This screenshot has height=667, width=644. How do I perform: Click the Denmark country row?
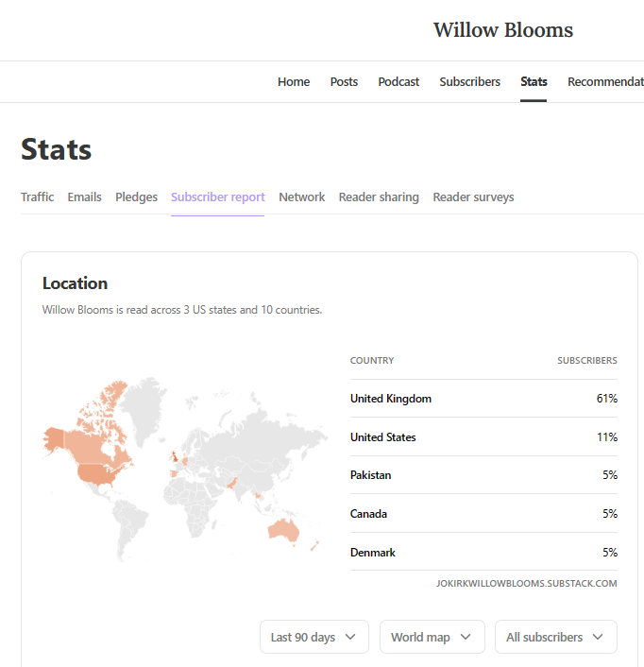(x=483, y=552)
